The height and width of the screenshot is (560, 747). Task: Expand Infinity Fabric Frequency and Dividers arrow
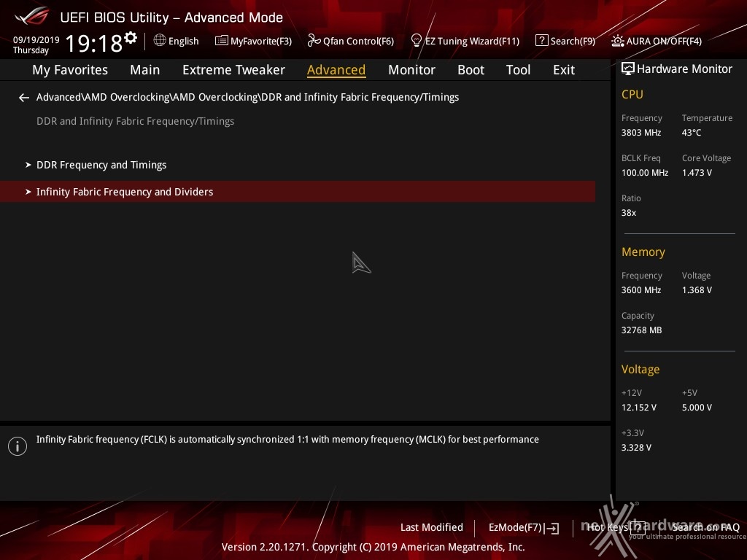pos(28,192)
